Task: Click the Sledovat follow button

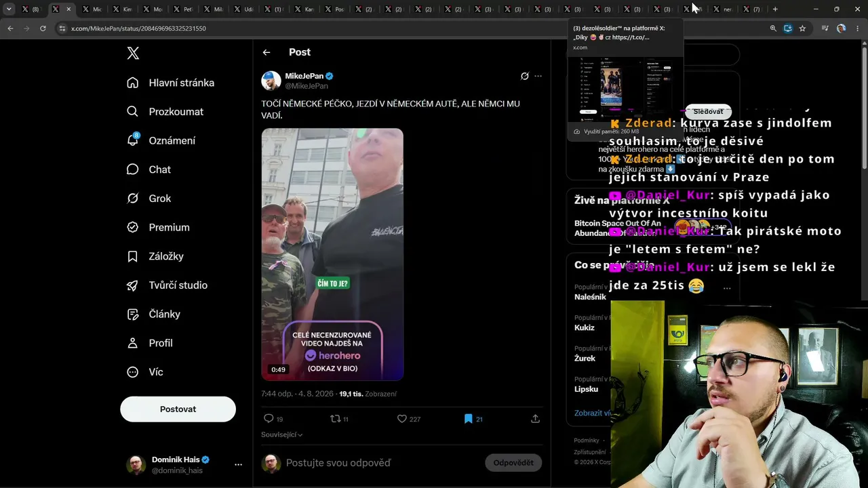Action: (708, 111)
